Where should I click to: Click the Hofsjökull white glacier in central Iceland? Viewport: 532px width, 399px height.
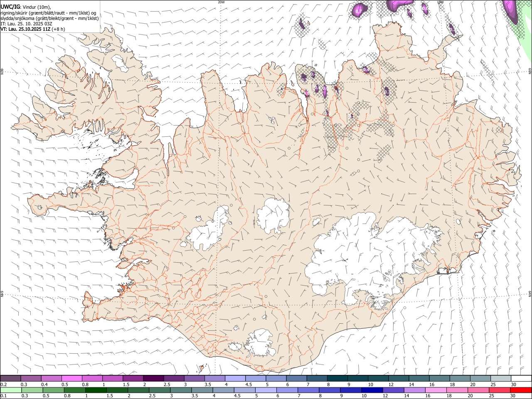point(273,216)
